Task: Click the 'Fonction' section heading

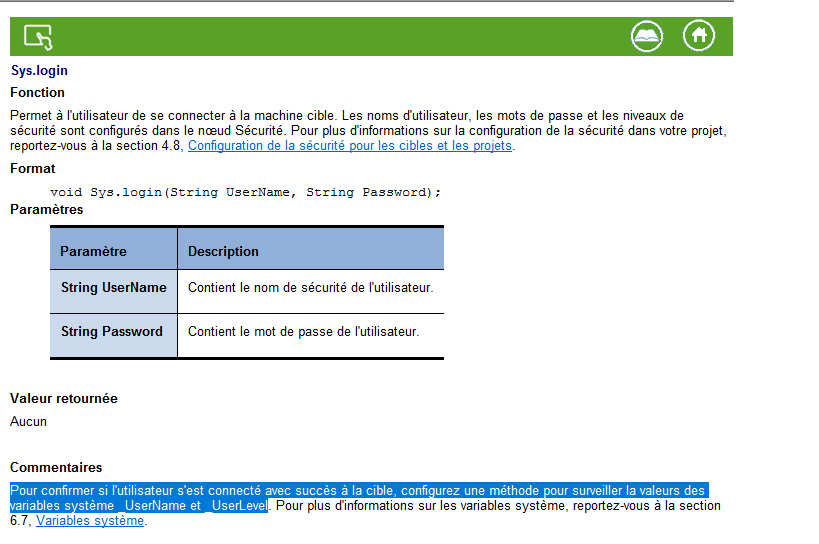Action: (37, 93)
